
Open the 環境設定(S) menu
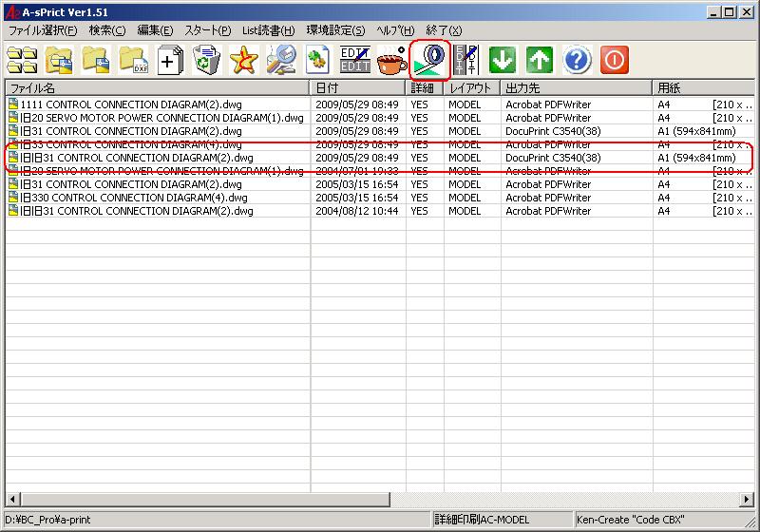[x=335, y=30]
